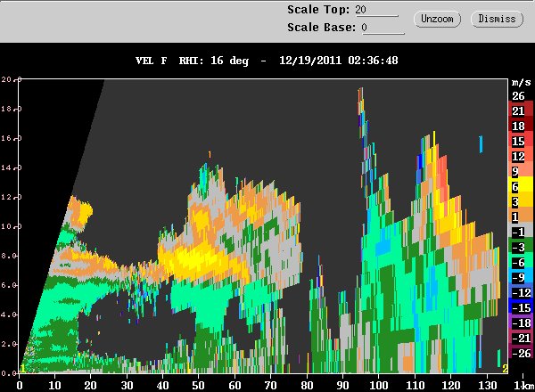The width and height of the screenshot is (535, 392).
Task: Click the yellow marker 2 at plot end
Action: pyautogui.click(x=505, y=369)
